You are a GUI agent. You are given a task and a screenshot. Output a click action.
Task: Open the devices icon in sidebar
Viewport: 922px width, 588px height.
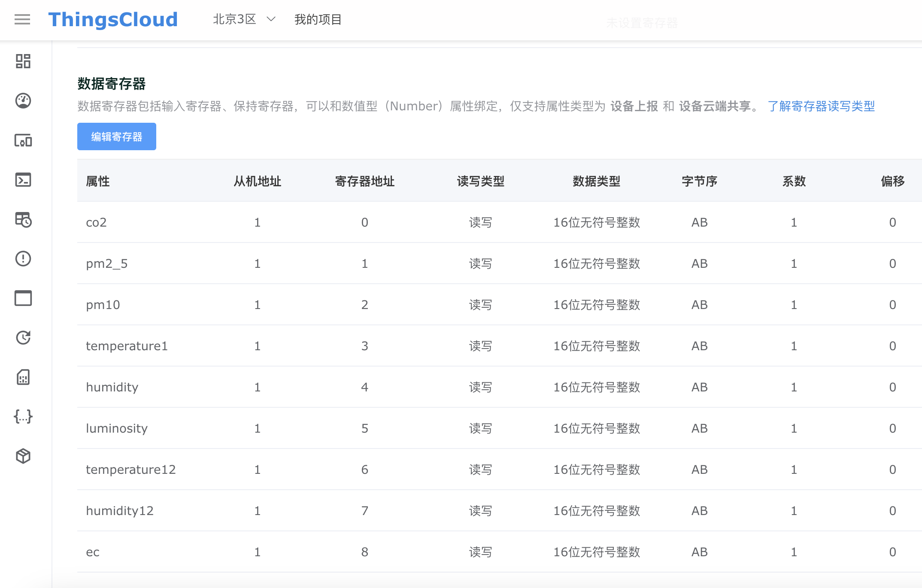pos(23,140)
